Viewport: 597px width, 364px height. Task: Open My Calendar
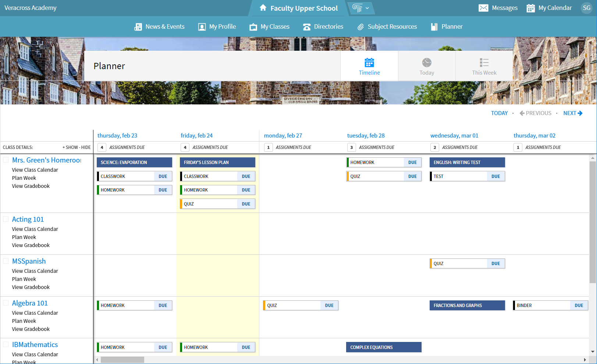click(x=549, y=8)
